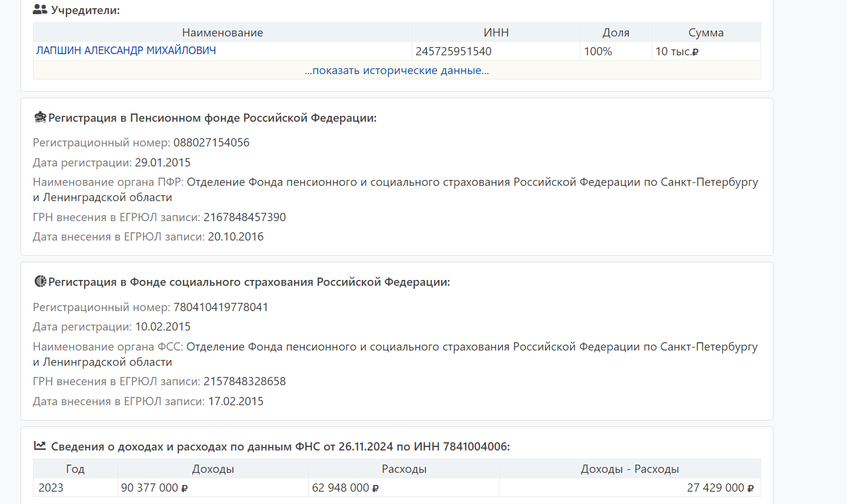Select GRN number 2157848328658
847x504 pixels.
(x=245, y=381)
